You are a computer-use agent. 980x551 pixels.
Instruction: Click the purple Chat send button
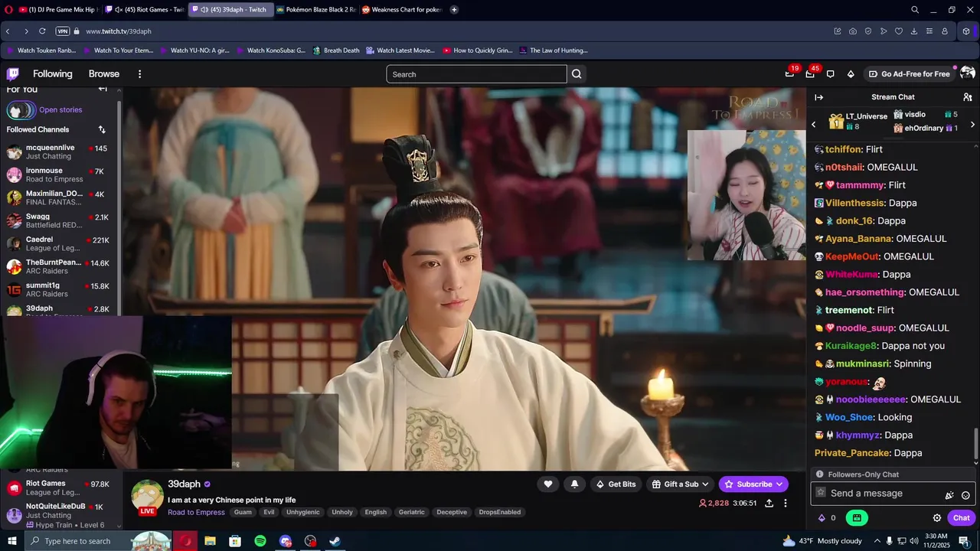[x=961, y=518]
